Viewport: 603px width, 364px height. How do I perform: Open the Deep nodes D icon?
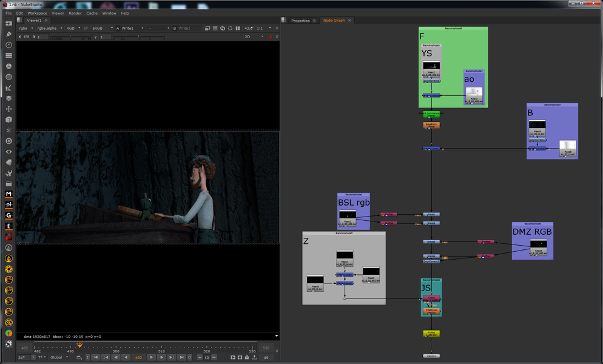click(x=8, y=141)
